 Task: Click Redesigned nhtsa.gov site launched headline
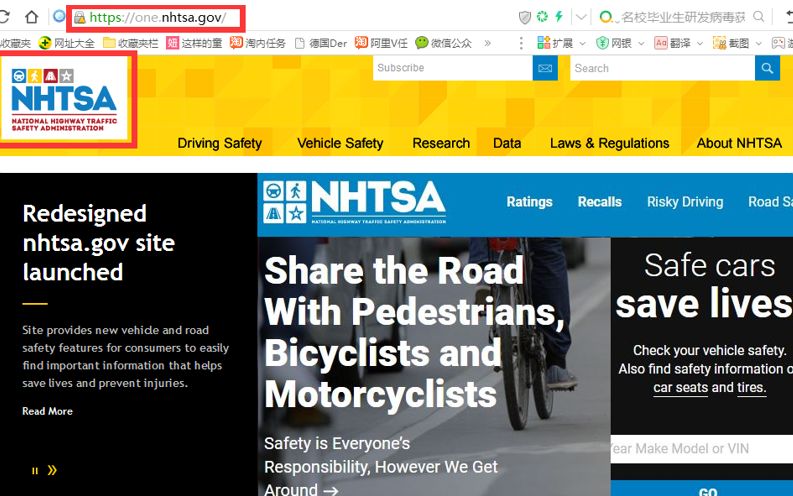click(x=99, y=243)
